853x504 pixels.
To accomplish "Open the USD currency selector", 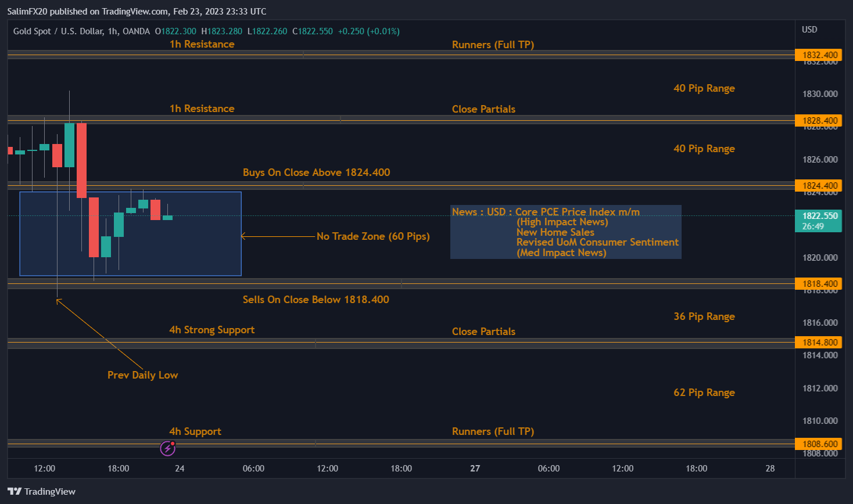I will (809, 30).
